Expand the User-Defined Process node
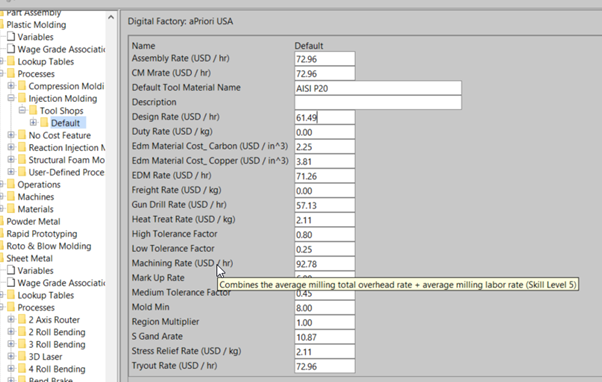602x382 pixels. pos(11,172)
